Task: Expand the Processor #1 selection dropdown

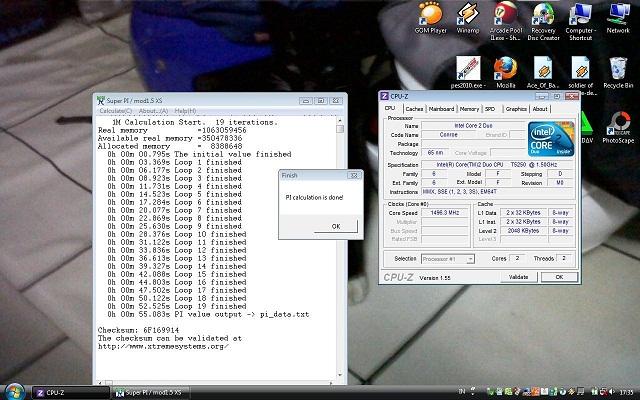Action: tap(470, 259)
